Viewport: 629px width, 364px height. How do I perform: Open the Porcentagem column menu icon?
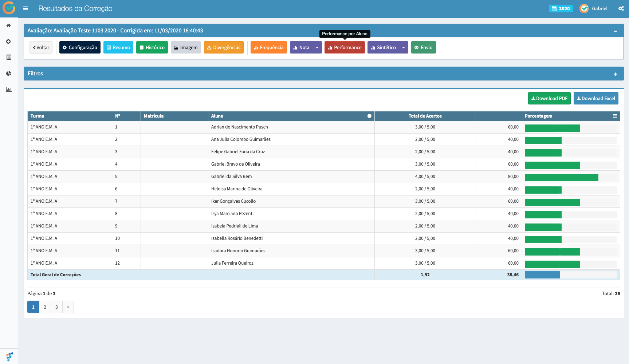[x=615, y=116]
